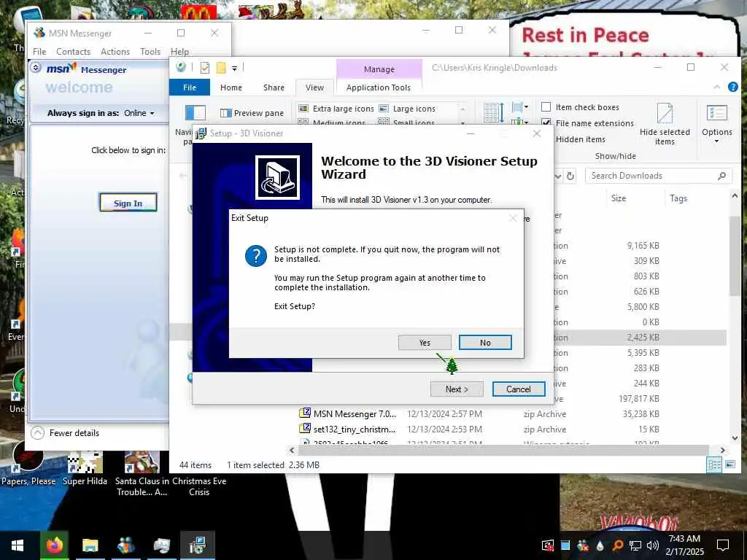Click the 35,238 KB size cell

tap(640, 414)
